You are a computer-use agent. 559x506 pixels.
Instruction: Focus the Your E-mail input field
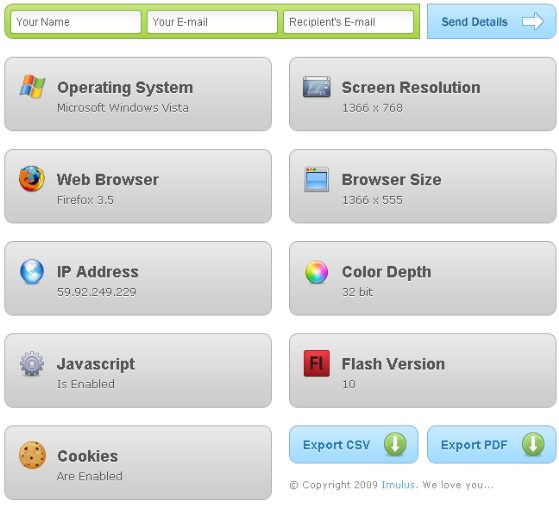pyautogui.click(x=212, y=22)
